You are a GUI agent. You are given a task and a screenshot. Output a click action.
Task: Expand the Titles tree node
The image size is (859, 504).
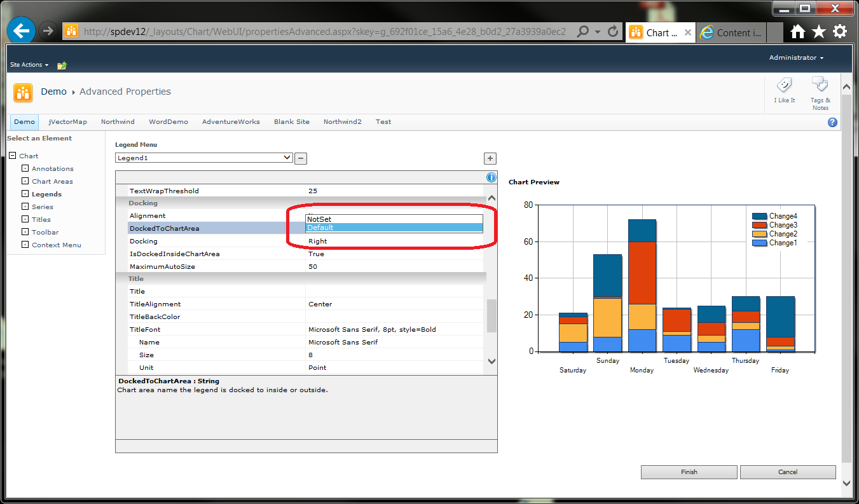25,219
